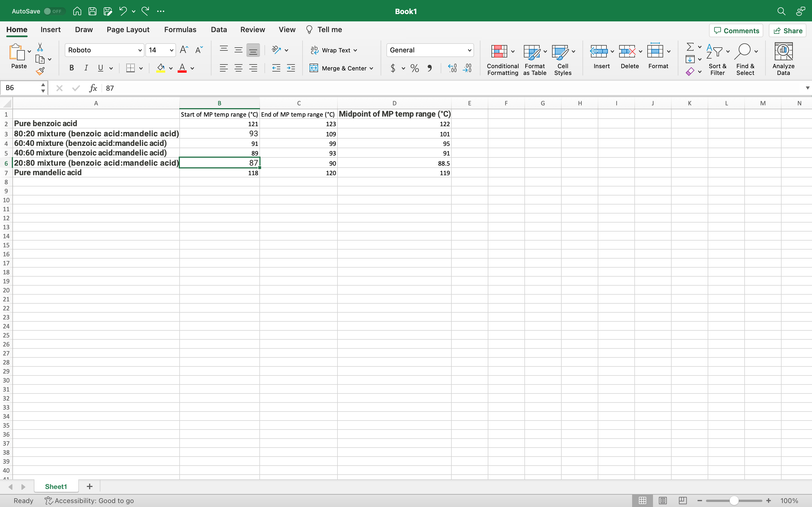Viewport: 812px width, 507px height.
Task: Click the AutoSum sigma icon
Action: [x=690, y=46]
